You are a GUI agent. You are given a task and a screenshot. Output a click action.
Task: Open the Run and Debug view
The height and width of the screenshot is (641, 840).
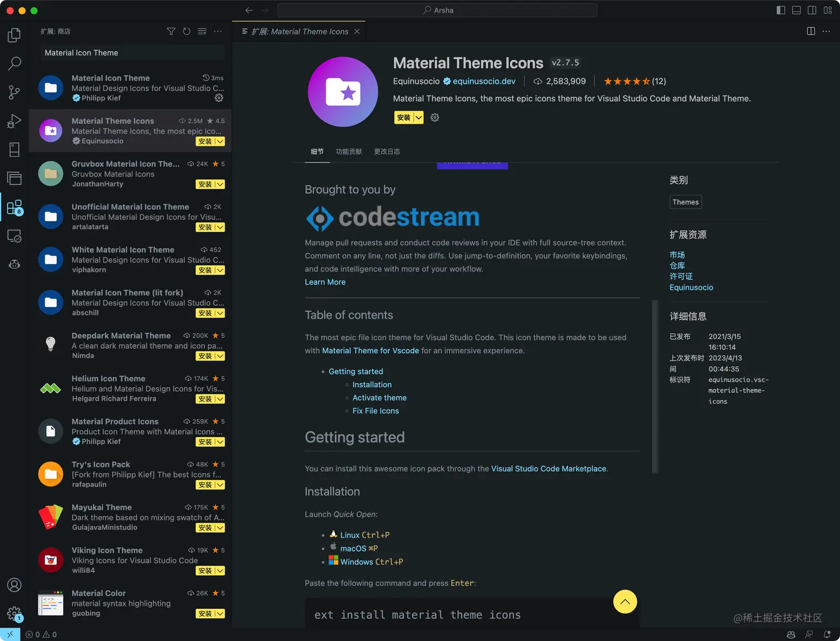click(14, 121)
